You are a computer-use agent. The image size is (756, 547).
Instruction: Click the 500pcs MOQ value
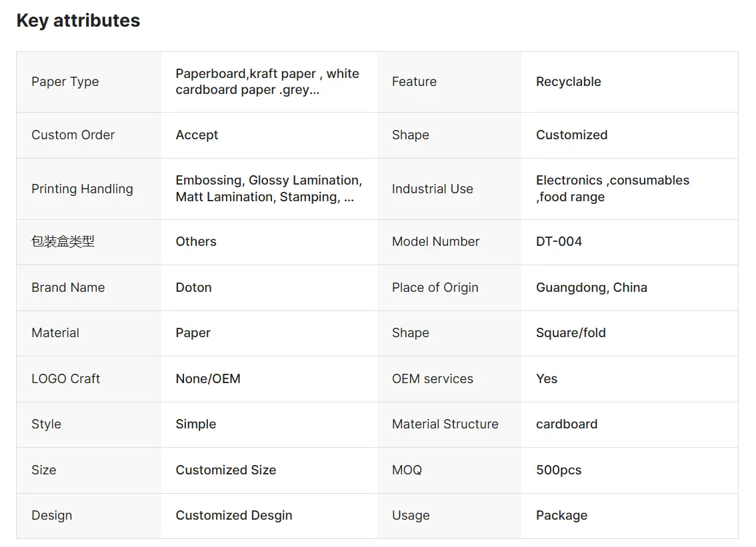[x=559, y=470]
